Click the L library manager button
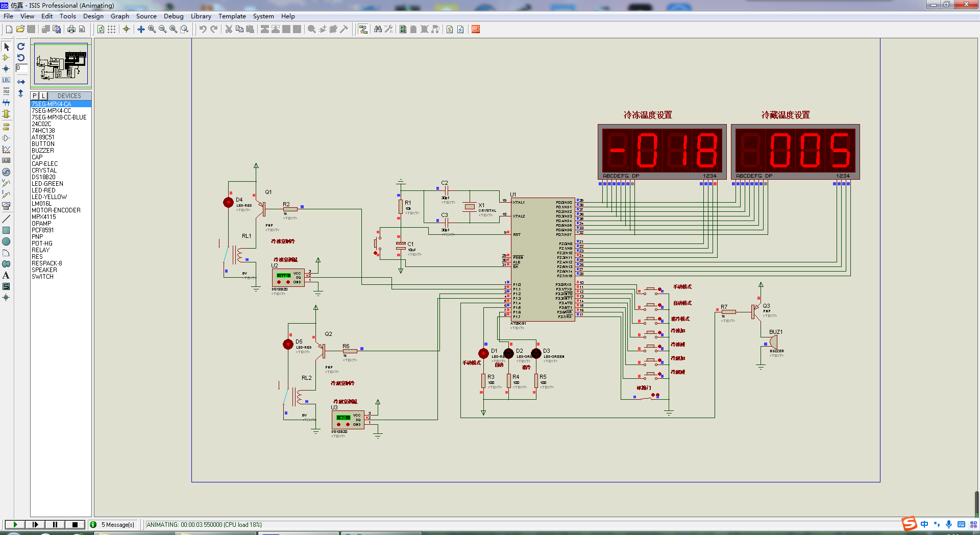Viewport: 980px width, 535px height. (43, 95)
